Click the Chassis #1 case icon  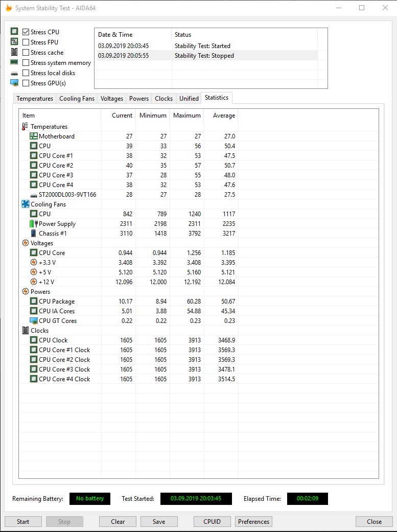point(33,233)
